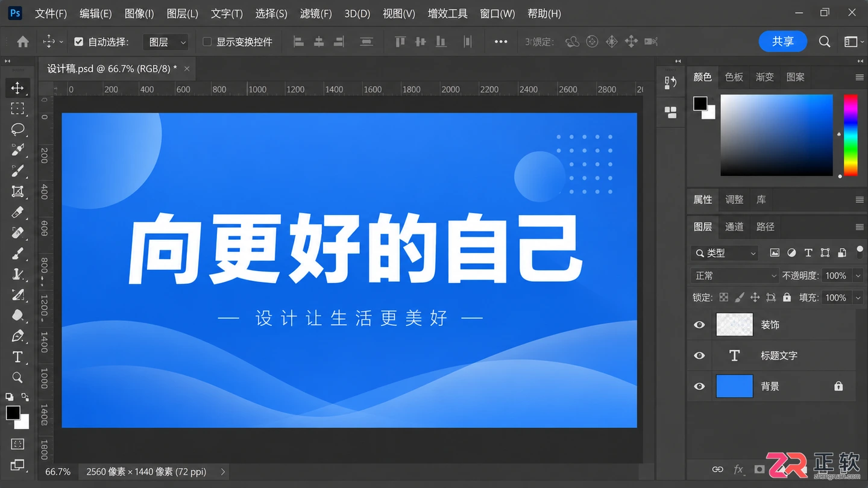868x488 pixels.
Task: Align top edges in options bar
Action: (x=400, y=42)
